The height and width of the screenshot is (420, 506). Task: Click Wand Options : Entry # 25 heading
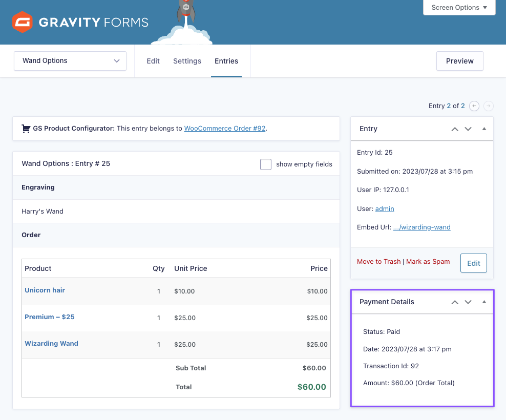(x=66, y=163)
